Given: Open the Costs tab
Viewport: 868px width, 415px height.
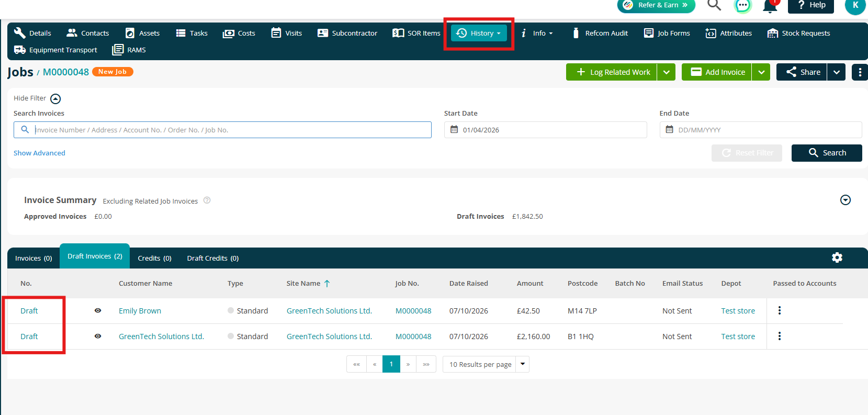Looking at the screenshot, I should 239,33.
